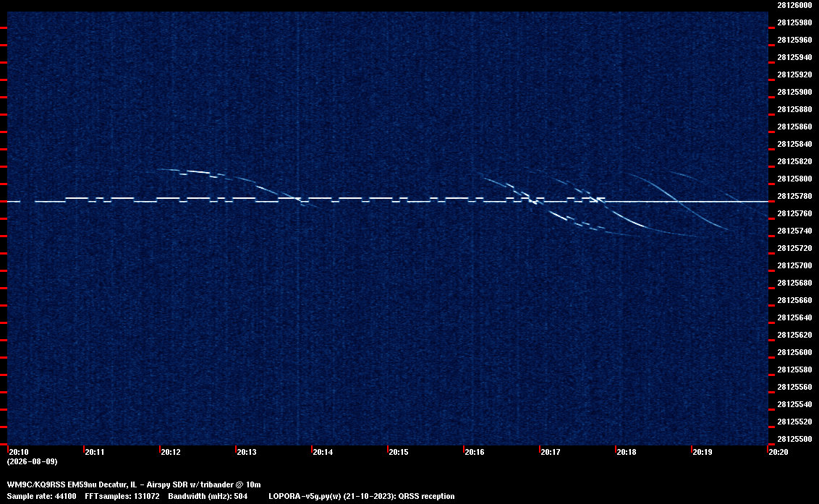Select the 20:11 time marker
The height and width of the screenshot is (504, 819).
point(95,452)
